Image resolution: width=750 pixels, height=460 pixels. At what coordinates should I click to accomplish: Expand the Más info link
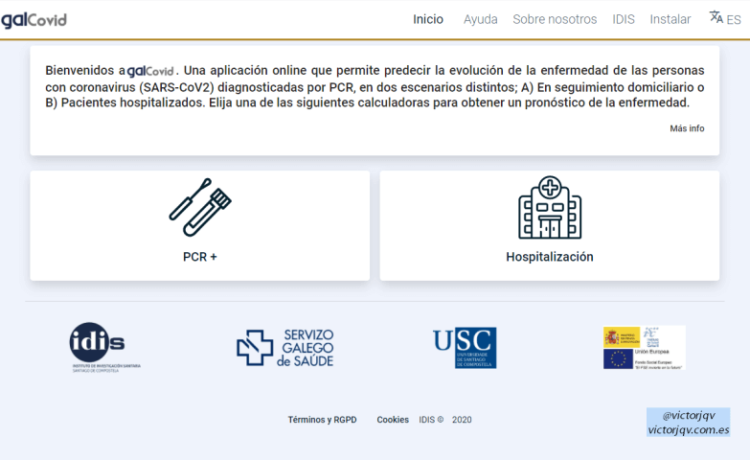pyautogui.click(x=687, y=128)
